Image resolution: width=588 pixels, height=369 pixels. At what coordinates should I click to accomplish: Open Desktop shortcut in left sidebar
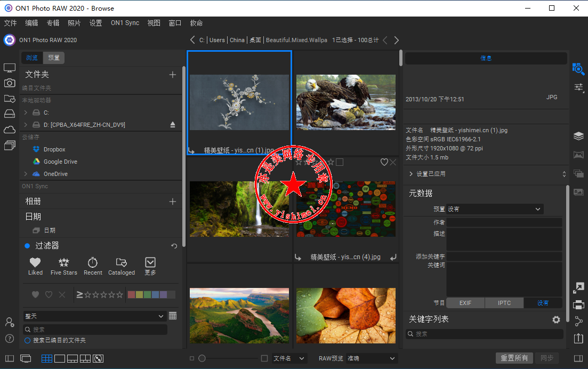coord(10,68)
